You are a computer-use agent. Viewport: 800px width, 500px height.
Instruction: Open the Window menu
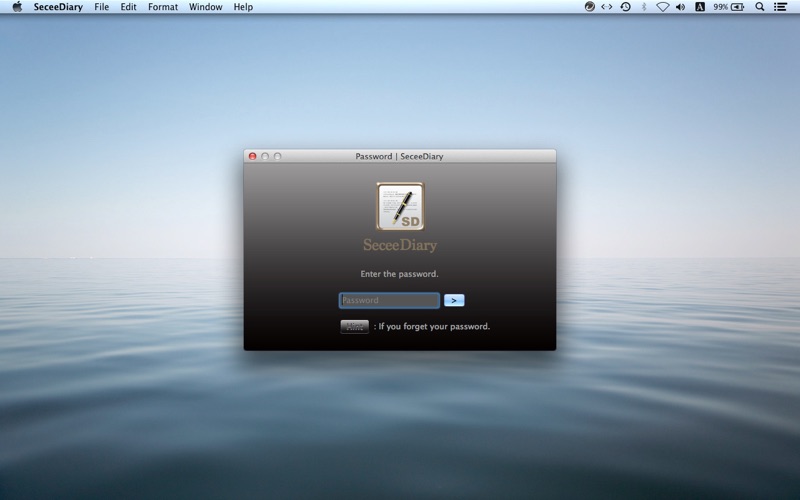click(206, 7)
